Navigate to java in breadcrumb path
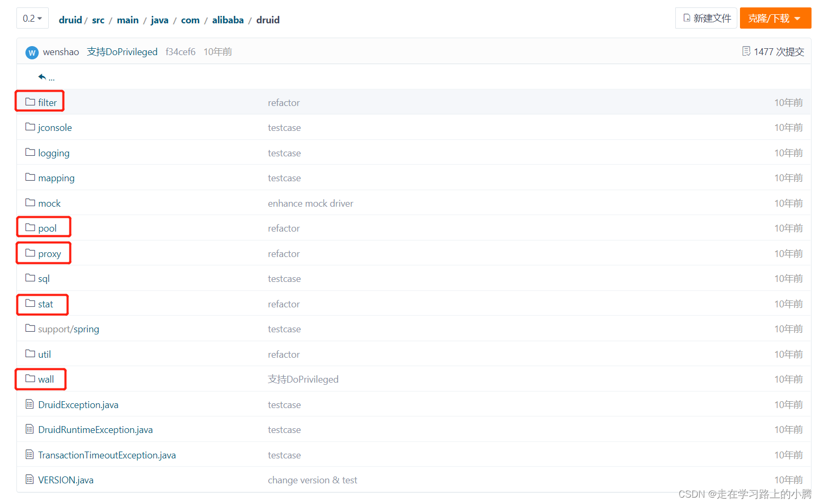This screenshot has width=820, height=504. (x=160, y=20)
